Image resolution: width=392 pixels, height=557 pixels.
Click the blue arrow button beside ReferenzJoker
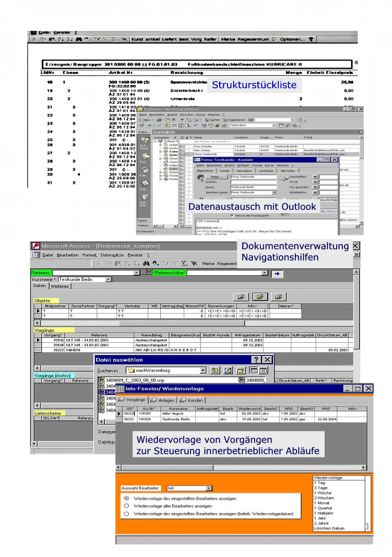click(x=277, y=273)
